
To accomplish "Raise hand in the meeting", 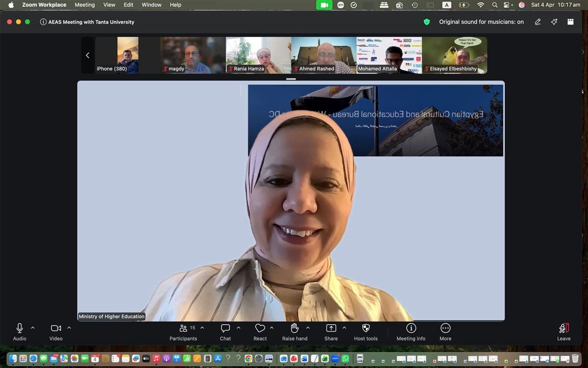I will click(x=294, y=328).
